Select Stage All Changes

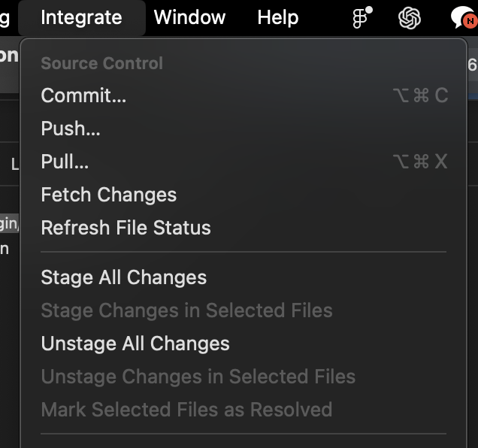click(x=123, y=277)
